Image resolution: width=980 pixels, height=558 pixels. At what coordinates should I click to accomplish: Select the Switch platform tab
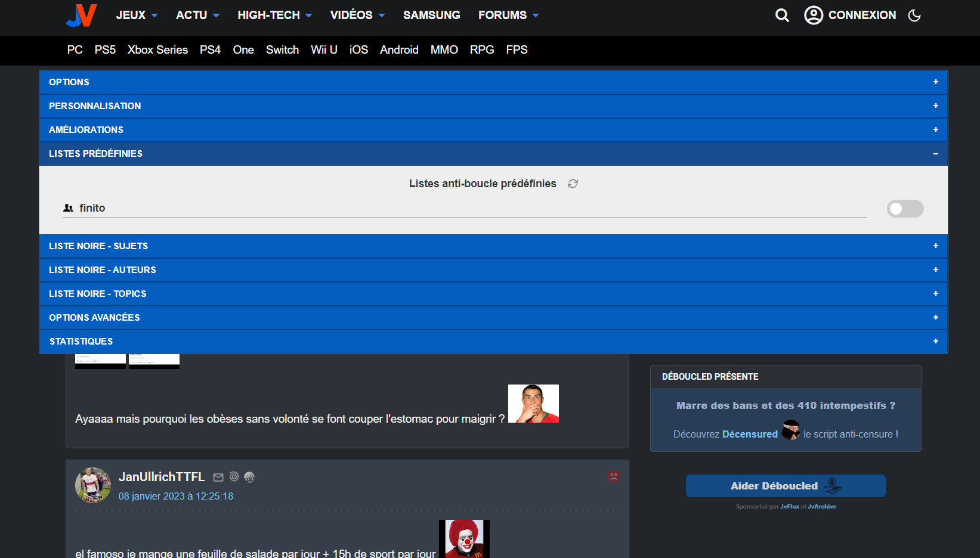coord(282,50)
